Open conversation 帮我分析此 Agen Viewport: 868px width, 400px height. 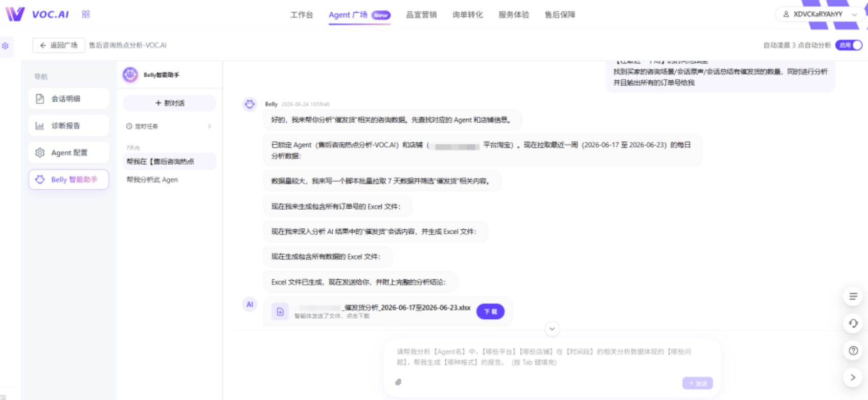pyautogui.click(x=170, y=180)
